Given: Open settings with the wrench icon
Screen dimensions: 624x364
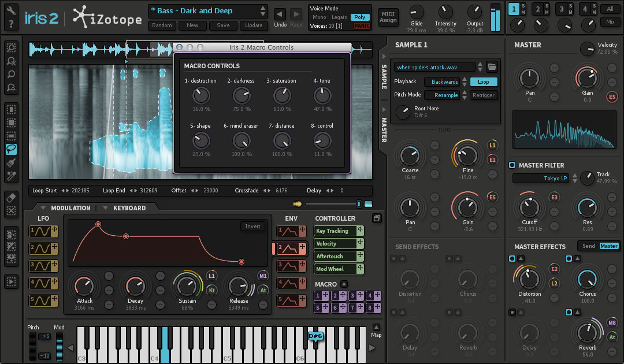Looking at the screenshot, I should [x=11, y=10].
